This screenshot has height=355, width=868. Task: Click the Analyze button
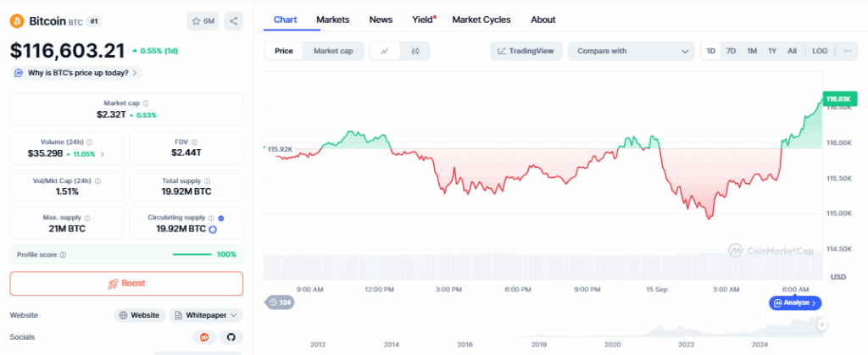(795, 303)
